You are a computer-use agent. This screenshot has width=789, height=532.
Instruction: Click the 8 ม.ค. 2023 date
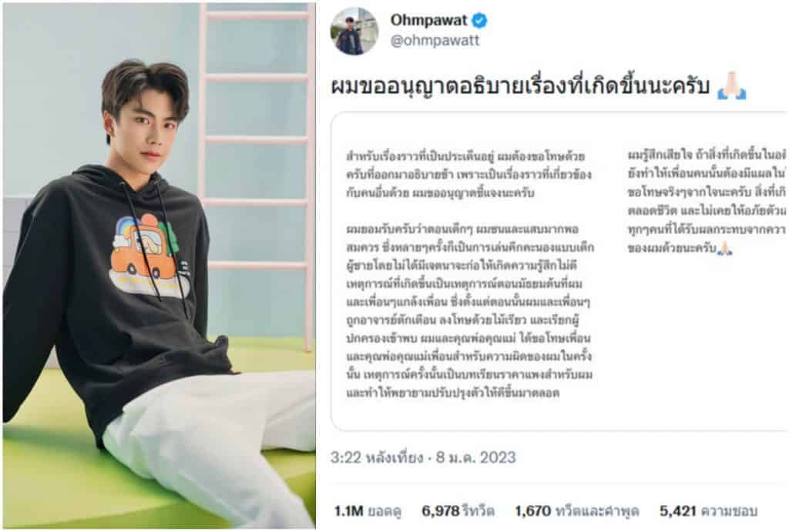(x=475, y=457)
